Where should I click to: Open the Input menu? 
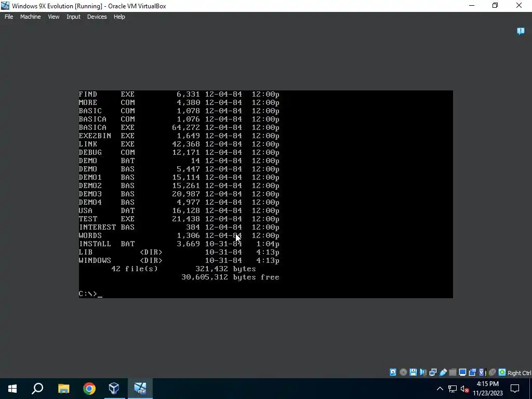(73, 17)
